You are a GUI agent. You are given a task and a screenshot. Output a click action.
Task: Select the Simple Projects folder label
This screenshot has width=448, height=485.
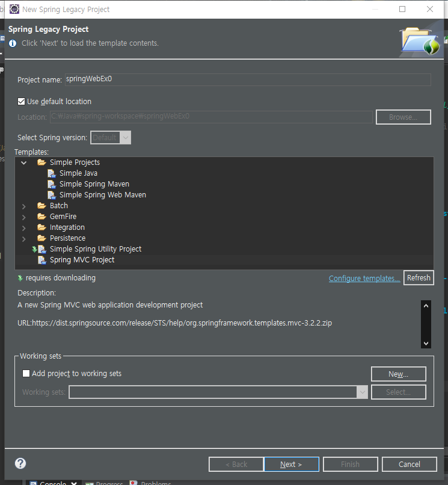pyautogui.click(x=75, y=162)
